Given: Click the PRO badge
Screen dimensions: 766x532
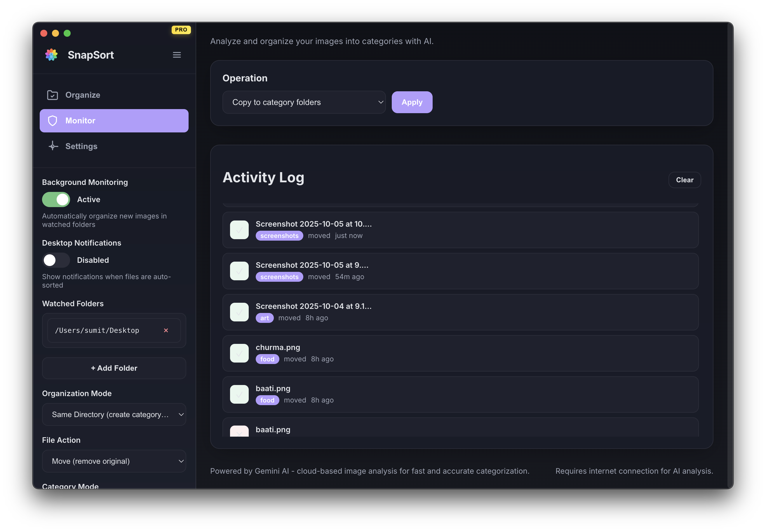Looking at the screenshot, I should pos(181,30).
